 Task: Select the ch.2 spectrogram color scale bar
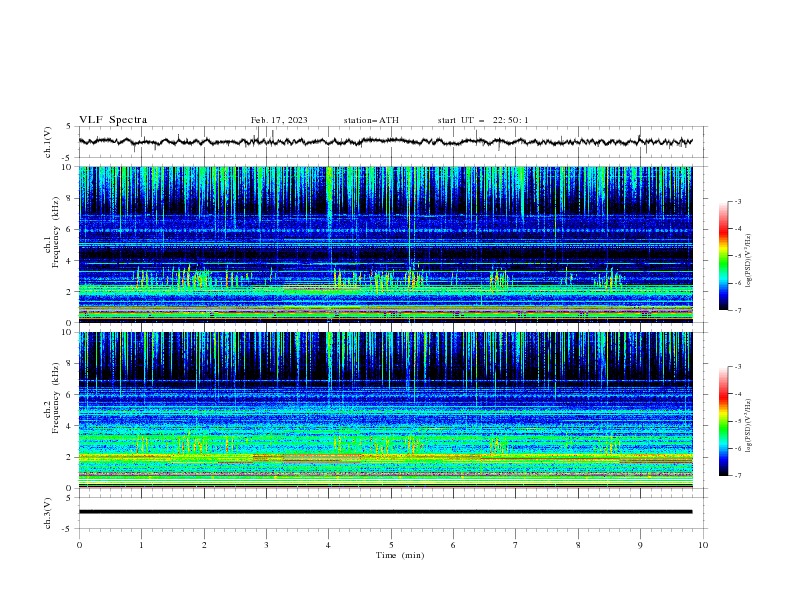coord(723,421)
